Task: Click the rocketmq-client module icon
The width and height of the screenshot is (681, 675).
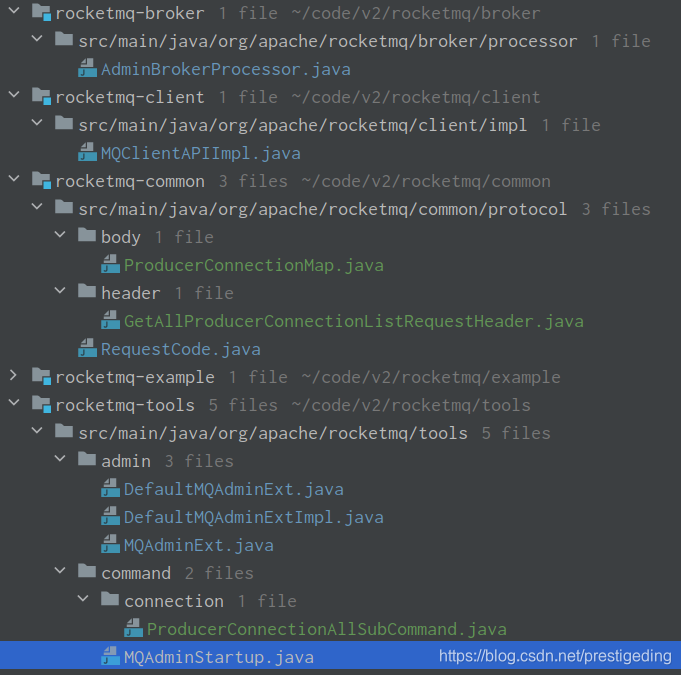Action: (42, 96)
